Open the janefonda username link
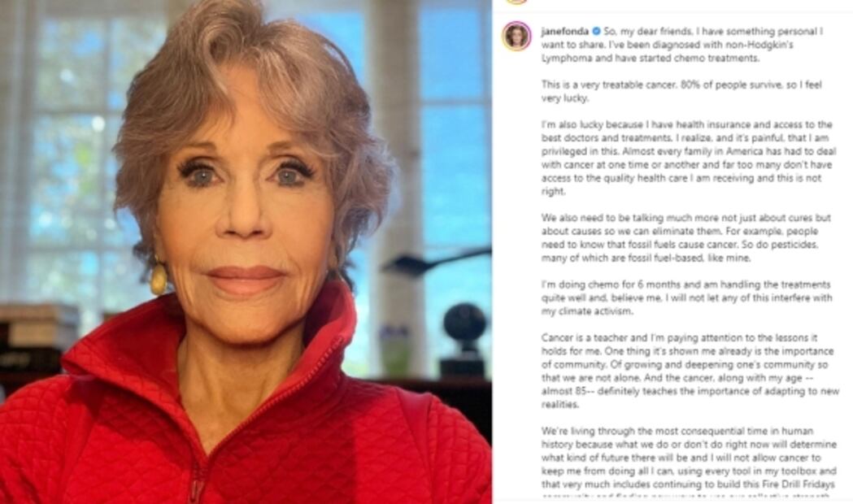The width and height of the screenshot is (853, 504). click(x=564, y=32)
